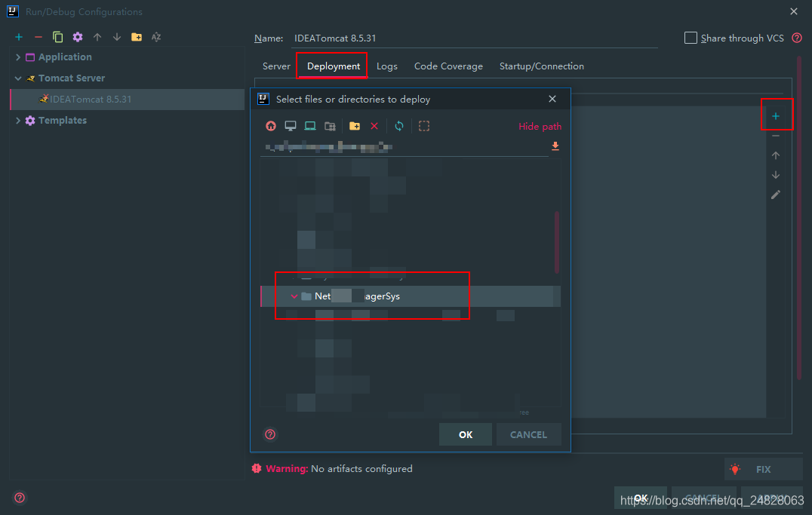812x515 pixels.
Task: Open the Logs tab
Action: coord(387,66)
